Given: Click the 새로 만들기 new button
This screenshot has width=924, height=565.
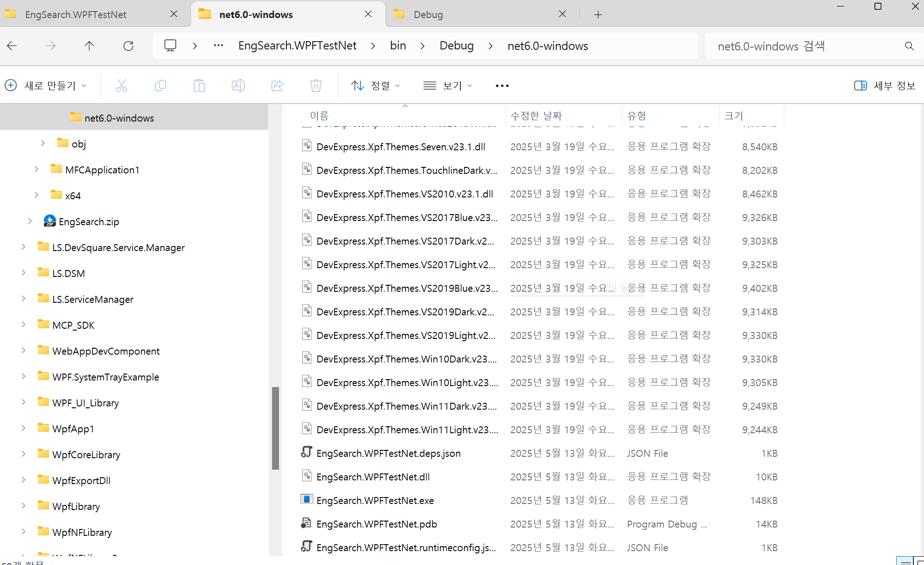Looking at the screenshot, I should (46, 86).
